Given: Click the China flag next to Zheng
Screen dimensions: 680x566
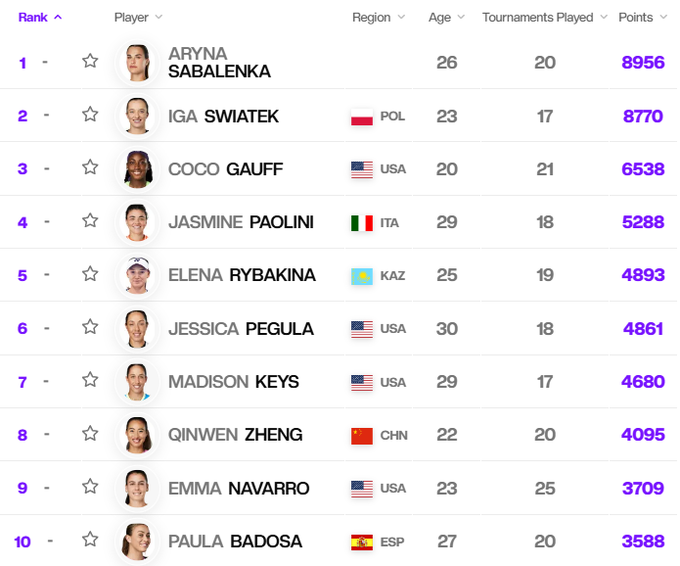Looking at the screenshot, I should point(361,435).
